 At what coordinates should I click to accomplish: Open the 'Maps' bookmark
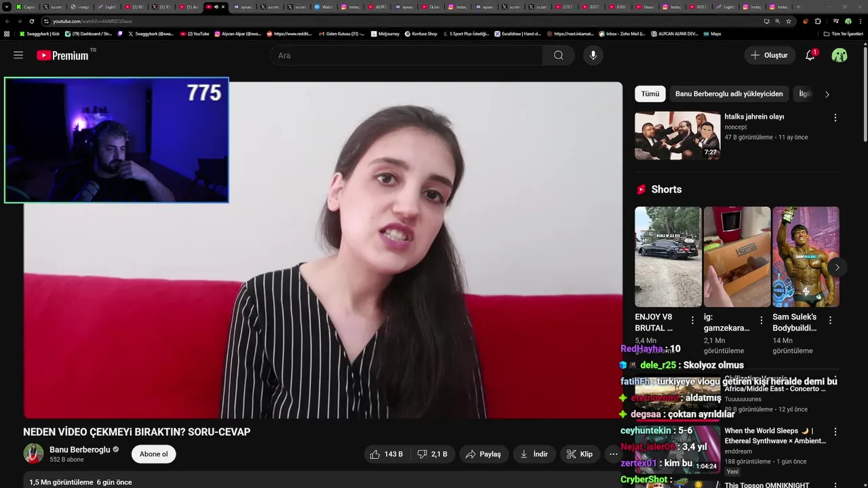pyautogui.click(x=712, y=33)
